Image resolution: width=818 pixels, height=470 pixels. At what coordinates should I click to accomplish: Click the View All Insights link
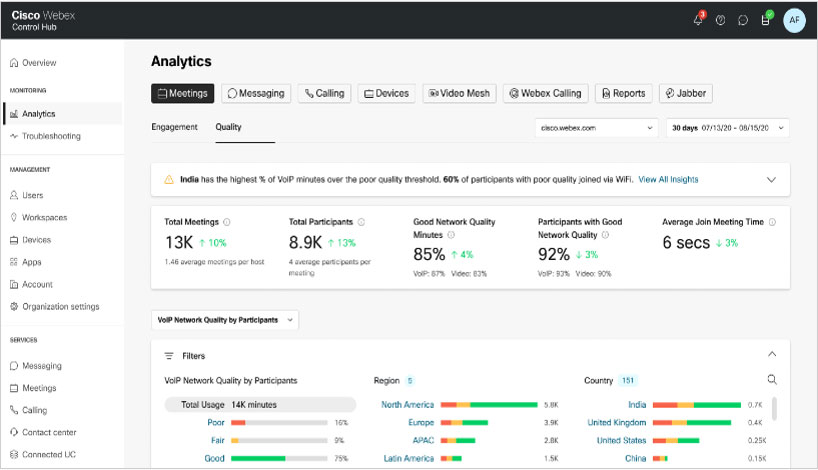click(668, 180)
